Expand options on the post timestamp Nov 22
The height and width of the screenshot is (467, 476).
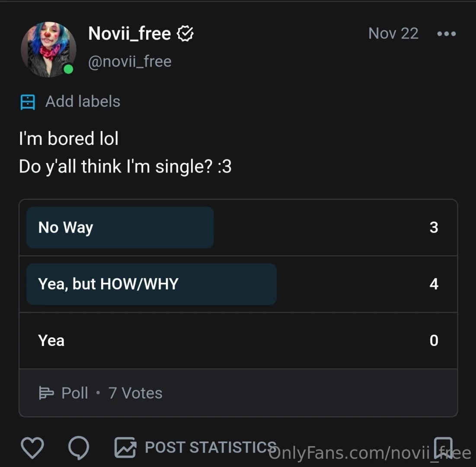[393, 33]
